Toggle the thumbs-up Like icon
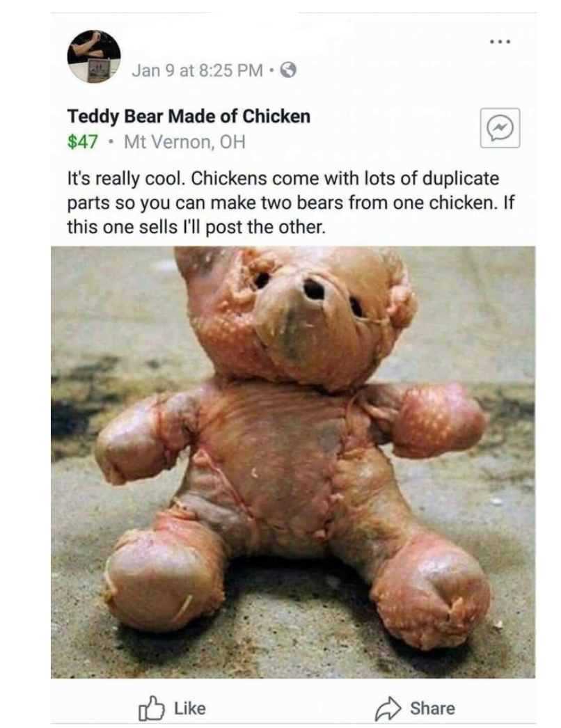Viewport: 561px width, 728px height. click(152, 708)
